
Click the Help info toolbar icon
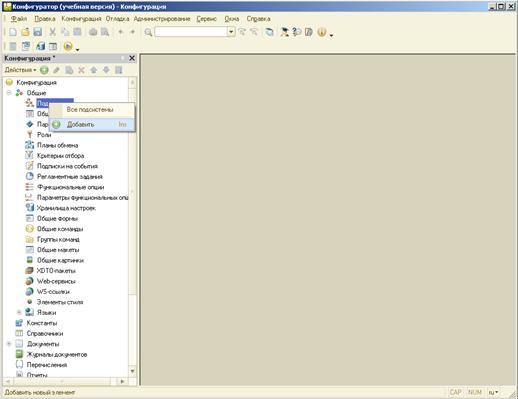click(322, 32)
